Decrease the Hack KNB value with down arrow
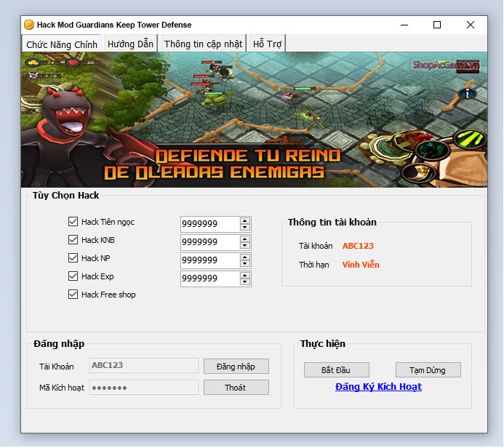Viewport: 504px width, 448px height. (245, 246)
